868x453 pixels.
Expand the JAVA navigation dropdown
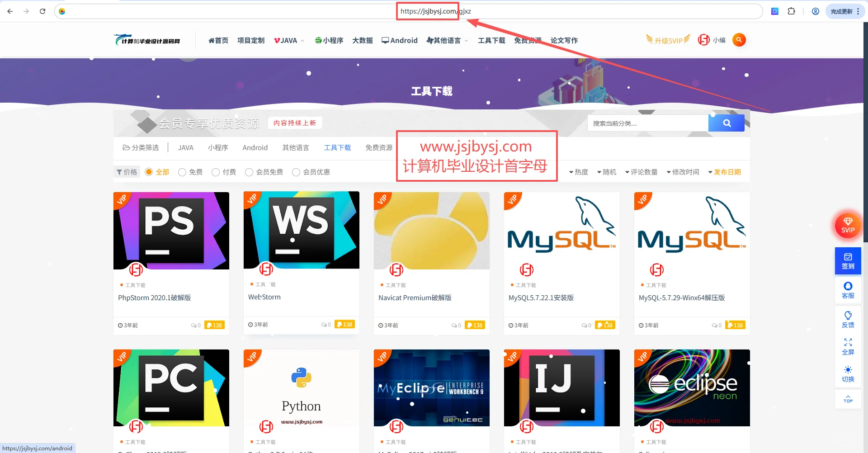[288, 40]
